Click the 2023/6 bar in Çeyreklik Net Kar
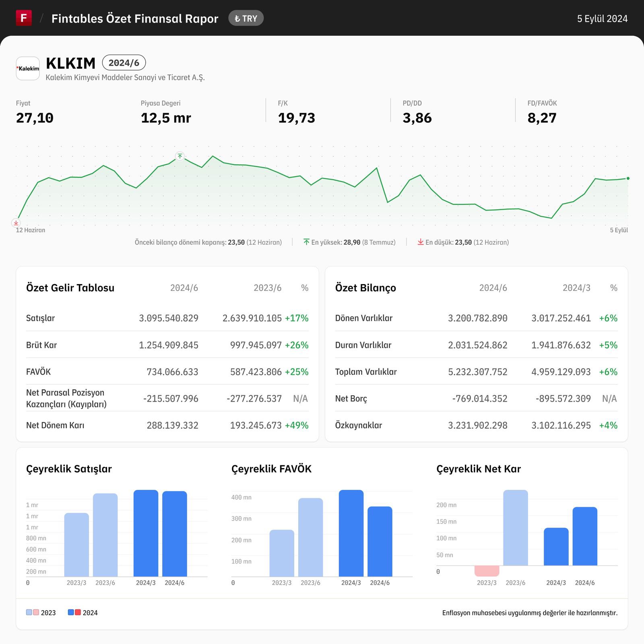Image resolution: width=644 pixels, height=644 pixels. click(516, 528)
